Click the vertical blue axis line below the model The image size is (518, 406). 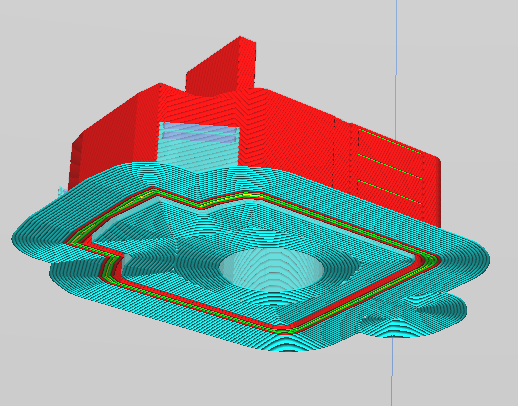tap(392, 370)
